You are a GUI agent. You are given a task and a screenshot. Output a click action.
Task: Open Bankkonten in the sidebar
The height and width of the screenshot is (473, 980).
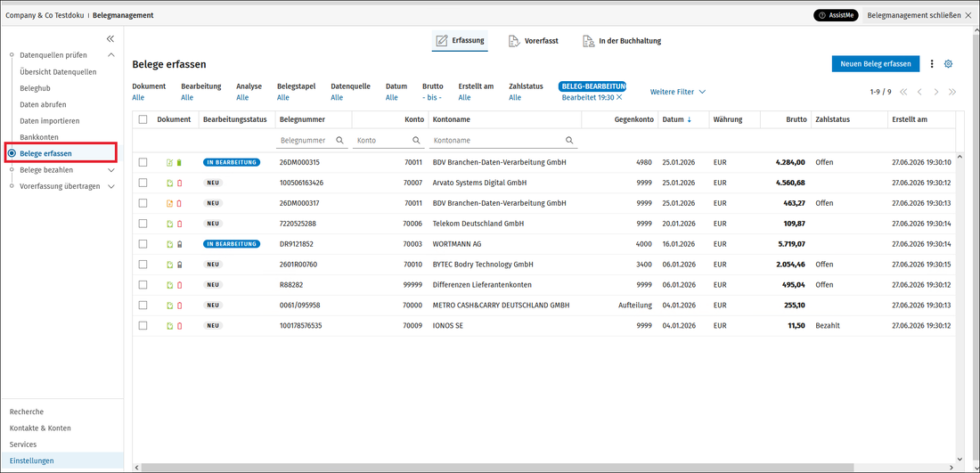coord(39,137)
